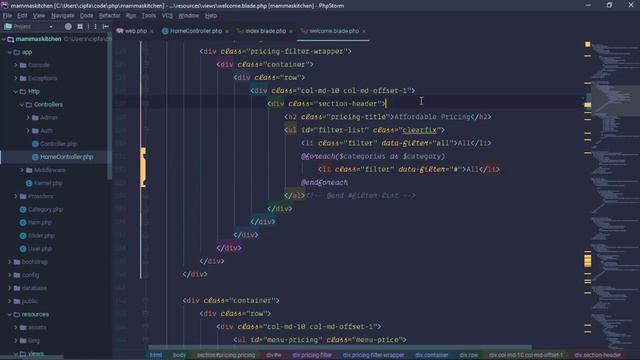Hide the Project tool window
This screenshot has height=360, width=640.
[106, 27]
